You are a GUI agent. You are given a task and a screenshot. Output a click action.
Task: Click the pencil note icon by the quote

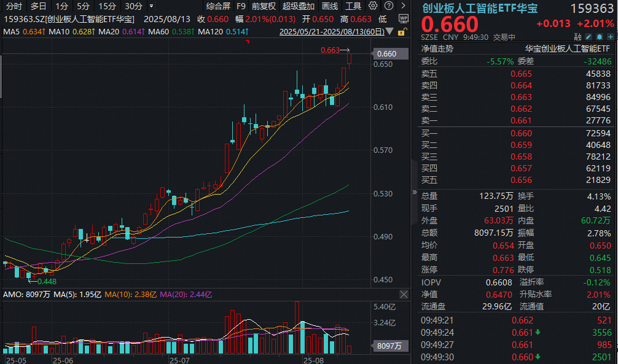point(589,37)
